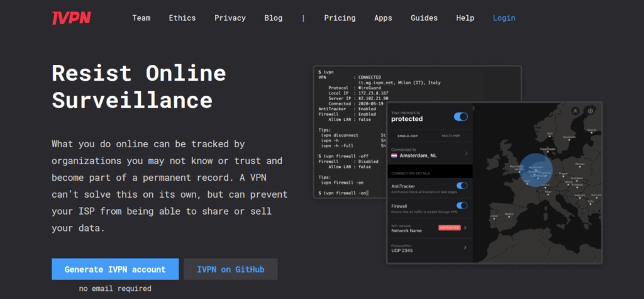Click the 'ivpn disconnect' tip line
Image resolution: width=644 pixels, height=299 pixels.
[x=340, y=135]
